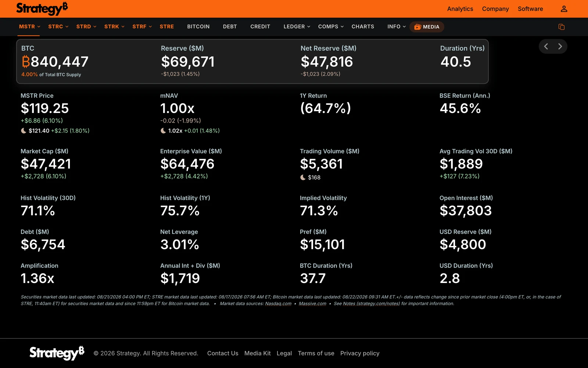588x368 pixels.
Task: Click the Net Reserve value $47,816
Action: (x=327, y=62)
